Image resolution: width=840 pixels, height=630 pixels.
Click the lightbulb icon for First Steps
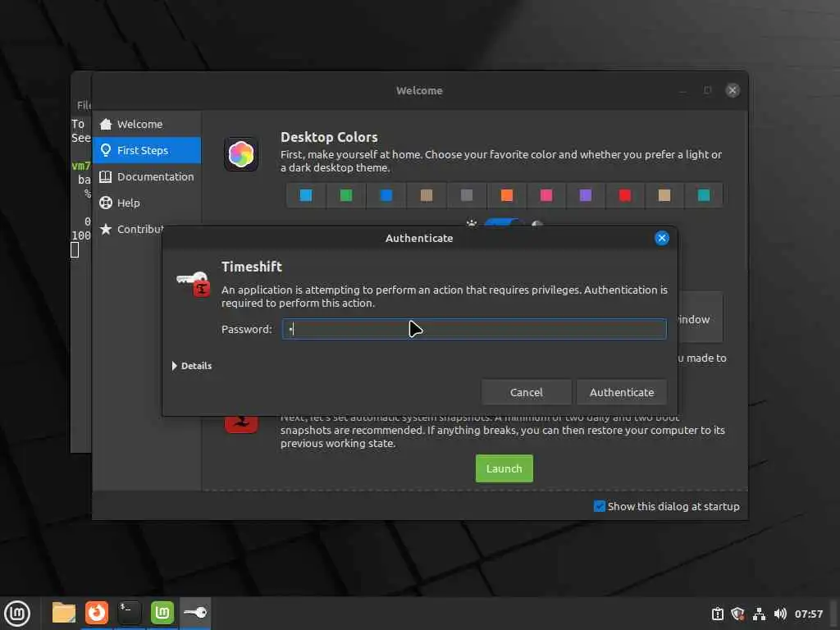coord(106,151)
